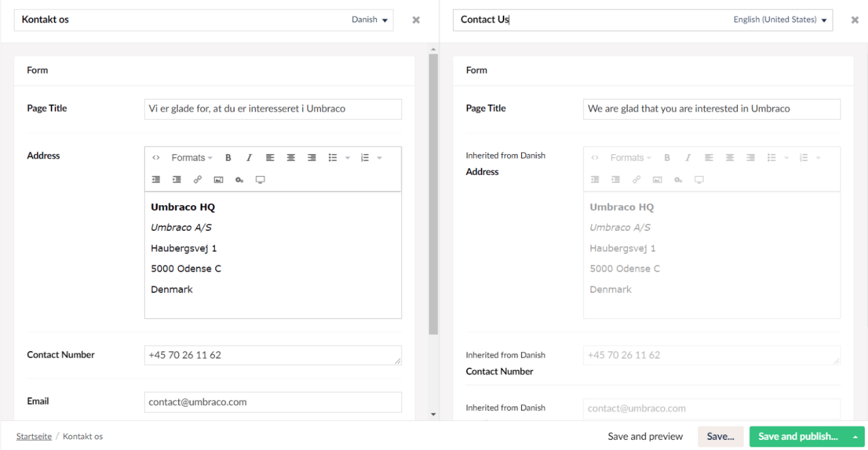The image size is (868, 450).
Task: Expand numbered list style arrow, Danish editor
Action: click(379, 158)
